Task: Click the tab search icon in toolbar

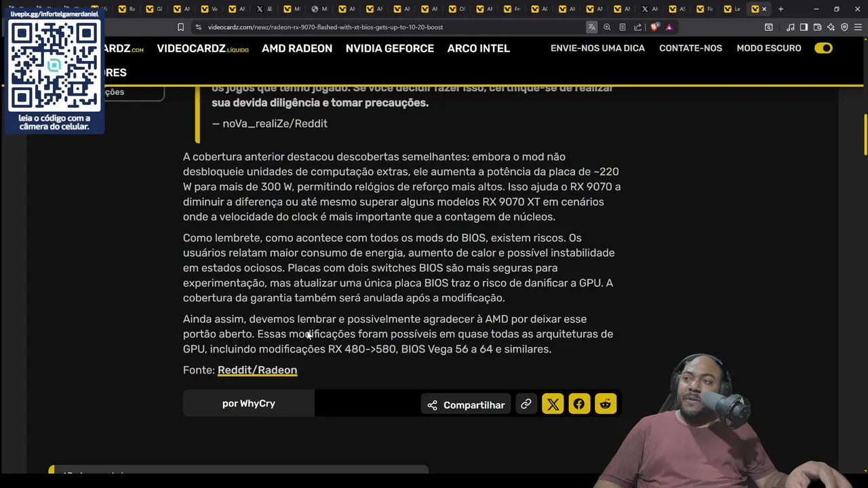Action: [x=768, y=27]
